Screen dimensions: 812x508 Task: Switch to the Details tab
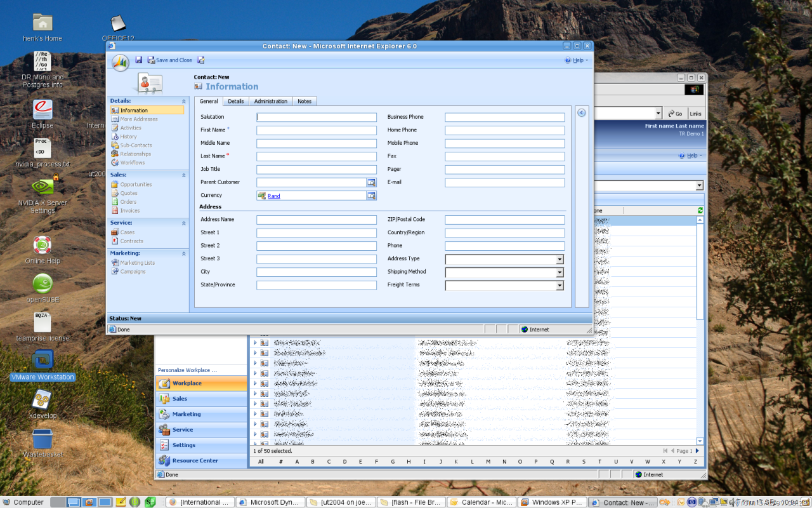pyautogui.click(x=236, y=101)
